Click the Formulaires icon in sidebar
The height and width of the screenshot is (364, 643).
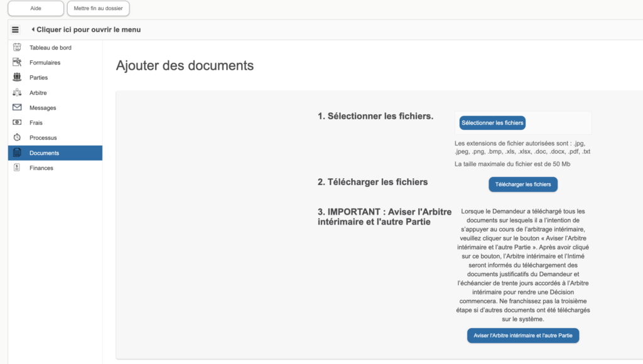pyautogui.click(x=17, y=62)
